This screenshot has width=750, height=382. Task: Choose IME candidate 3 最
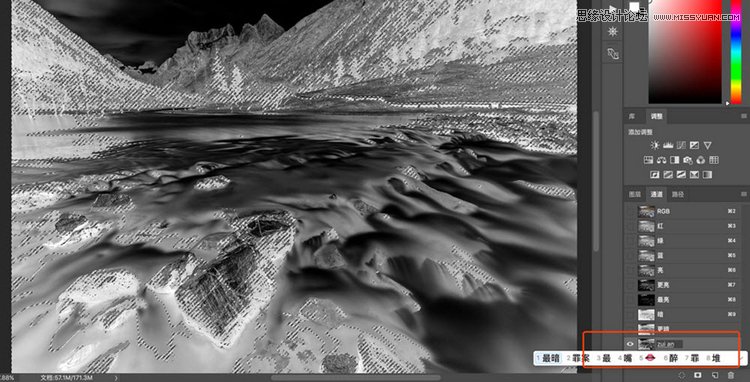604,358
